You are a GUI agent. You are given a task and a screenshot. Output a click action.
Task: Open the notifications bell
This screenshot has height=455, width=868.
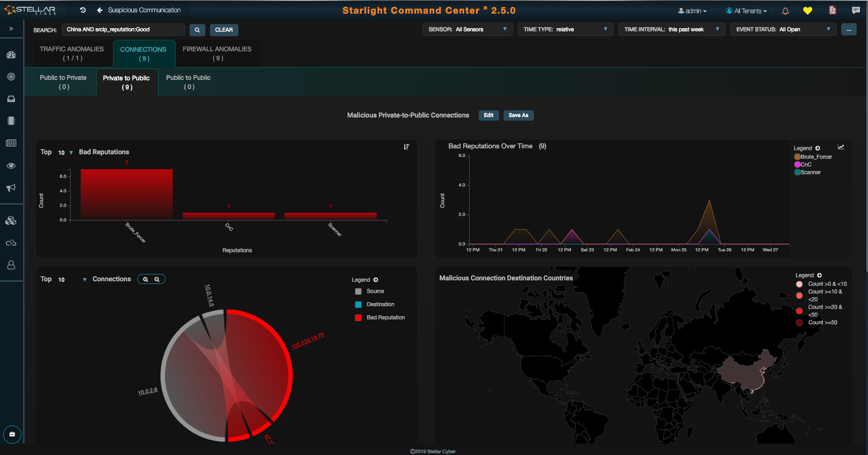786,11
